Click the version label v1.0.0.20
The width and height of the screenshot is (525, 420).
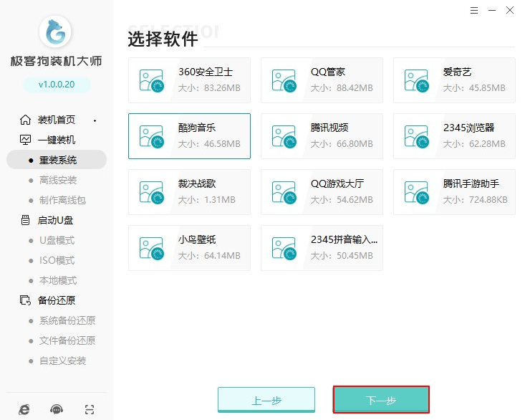(x=57, y=85)
